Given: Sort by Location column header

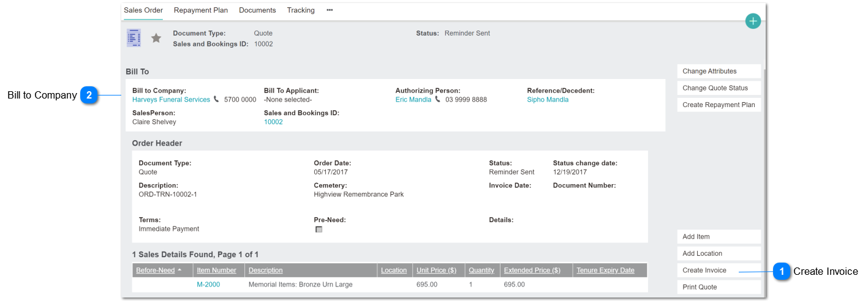Looking at the screenshot, I should [394, 270].
